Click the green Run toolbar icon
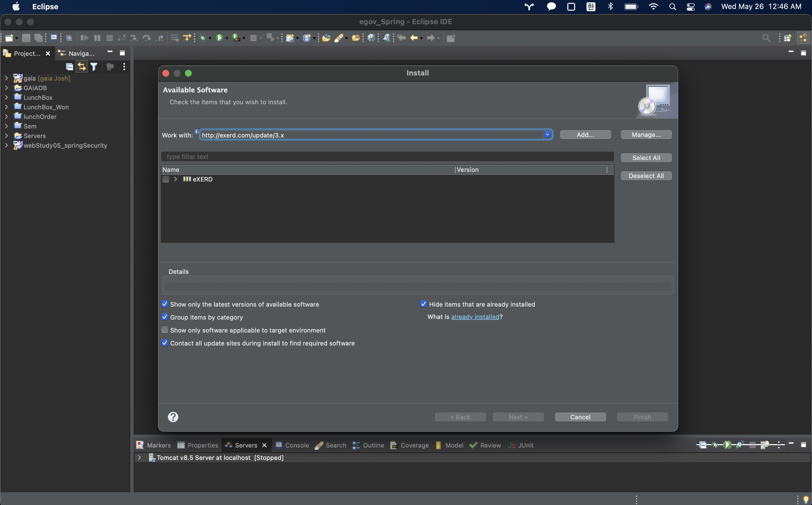Viewport: 812px width, 505px height. click(x=219, y=38)
